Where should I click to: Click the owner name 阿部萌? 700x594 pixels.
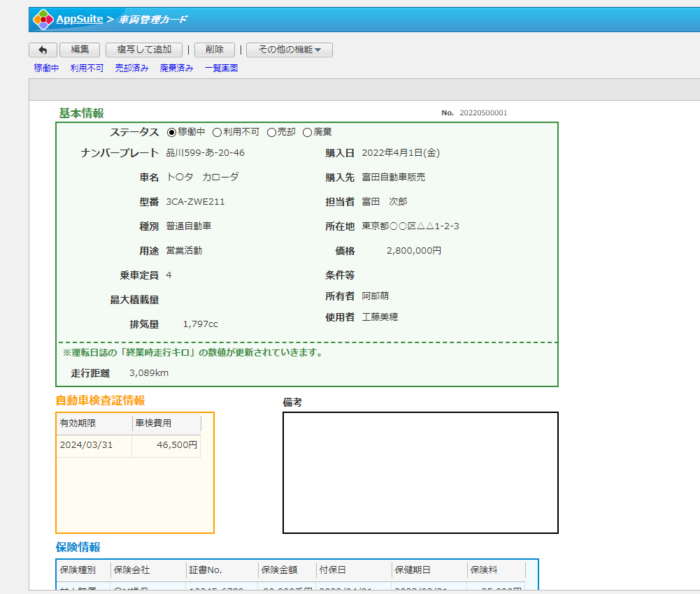375,296
